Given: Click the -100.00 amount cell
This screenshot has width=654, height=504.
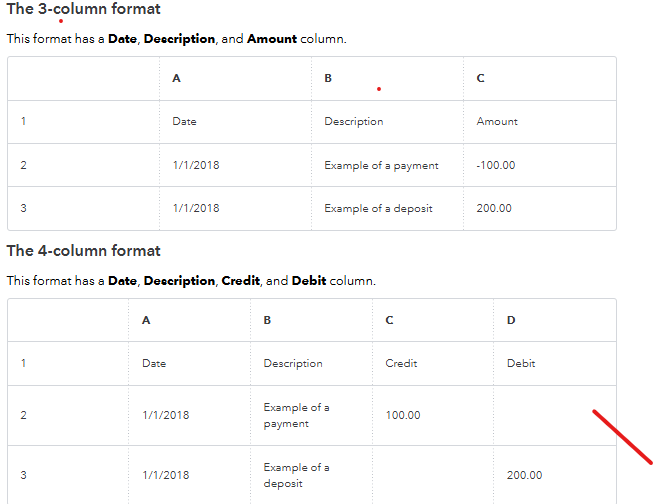Looking at the screenshot, I should point(496,165).
